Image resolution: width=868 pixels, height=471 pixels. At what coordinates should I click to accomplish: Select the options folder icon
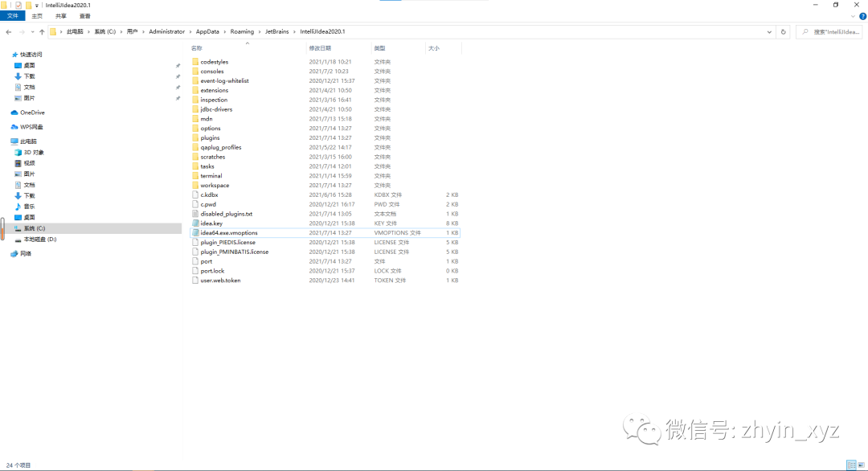[x=194, y=129]
